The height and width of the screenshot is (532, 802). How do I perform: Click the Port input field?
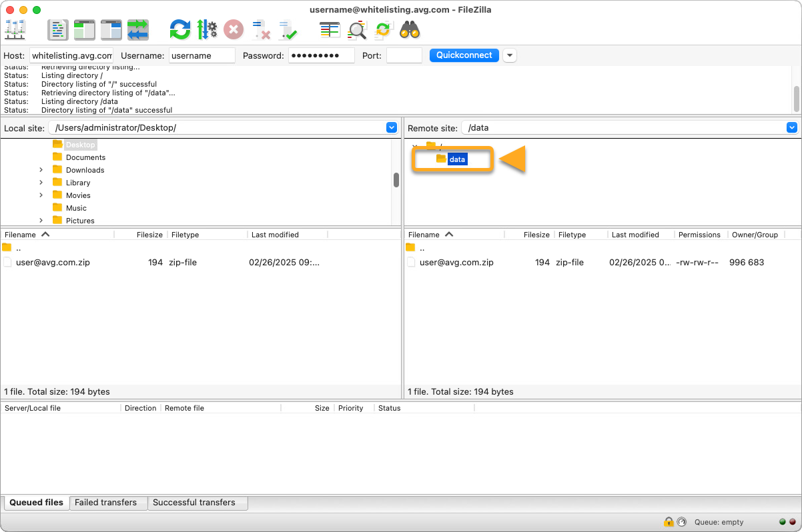point(404,55)
